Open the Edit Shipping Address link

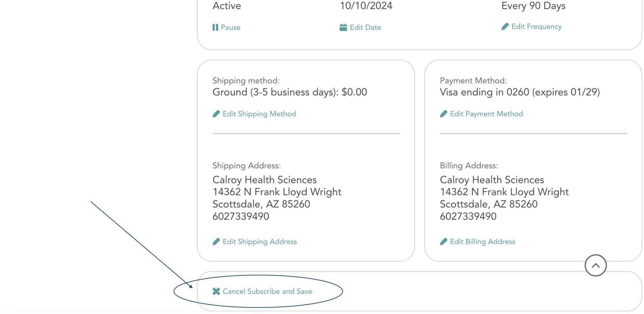pos(260,242)
